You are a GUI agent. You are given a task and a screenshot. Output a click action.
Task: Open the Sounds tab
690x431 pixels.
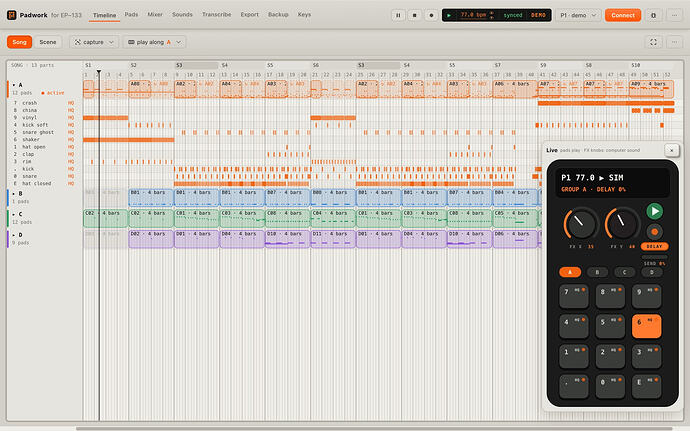(x=182, y=15)
